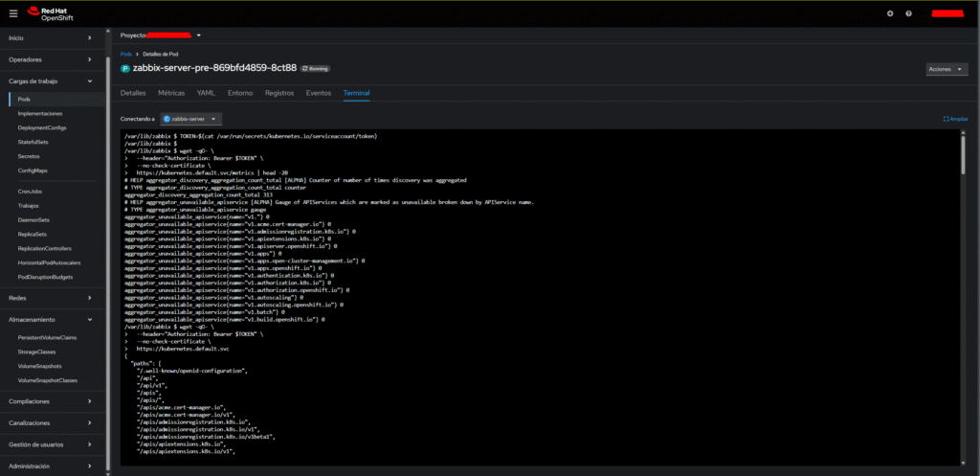Click the Ampliar expand terminal icon
Screen dimensions: 980x476
tap(956, 118)
